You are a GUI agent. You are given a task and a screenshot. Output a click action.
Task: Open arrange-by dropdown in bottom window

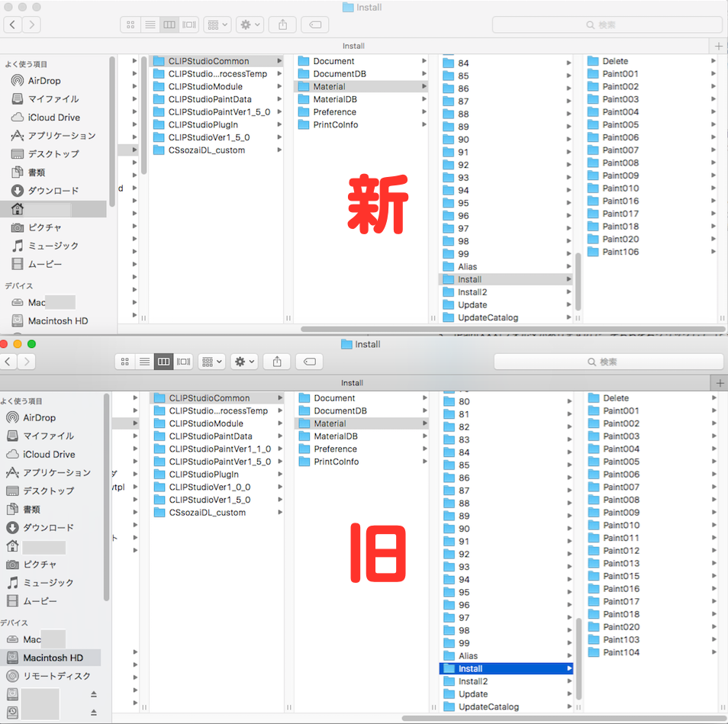[211, 362]
